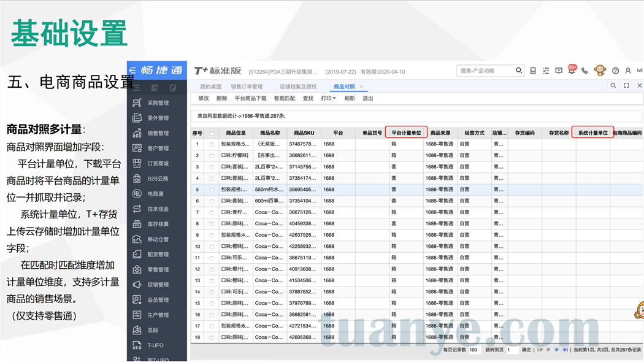Check the checkbox for row 18
Screen dimensions: 644x362
click(212, 337)
